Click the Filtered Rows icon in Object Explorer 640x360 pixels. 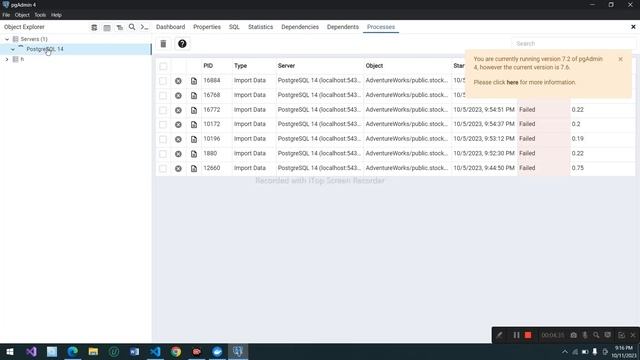(120, 27)
